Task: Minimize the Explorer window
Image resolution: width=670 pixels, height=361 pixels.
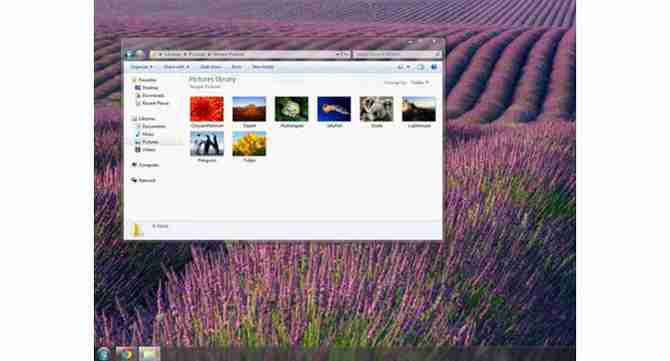Action: (410, 42)
